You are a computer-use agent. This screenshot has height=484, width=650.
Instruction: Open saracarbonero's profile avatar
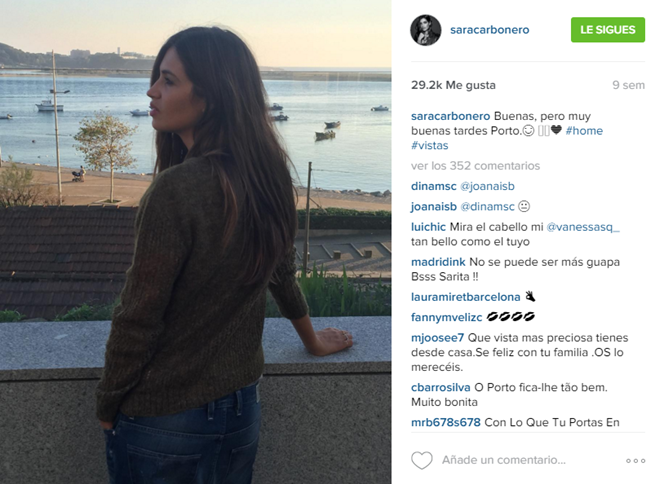click(426, 30)
